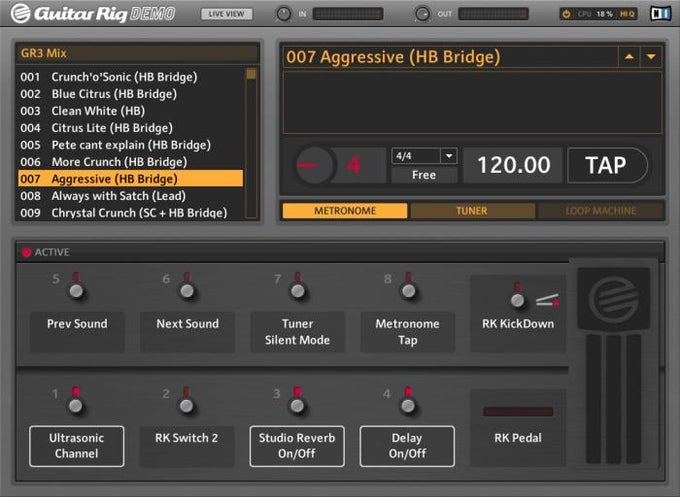Screen dimensions: 680x497
Task: Adjust the OUT output level knob
Action: coord(422,14)
